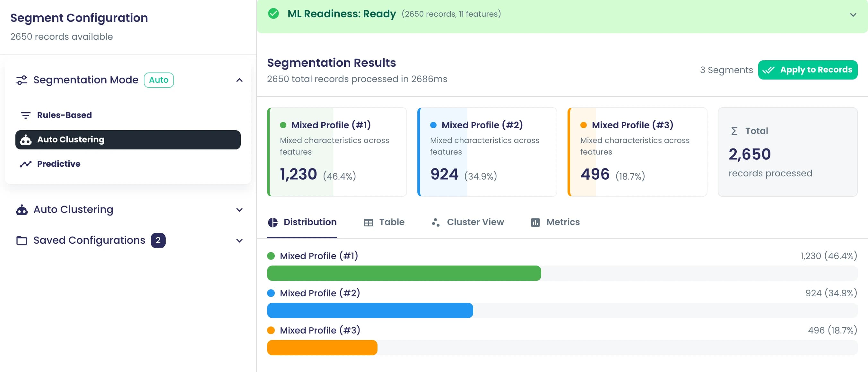Click the '496' count on third card
This screenshot has width=868, height=372.
tap(595, 174)
